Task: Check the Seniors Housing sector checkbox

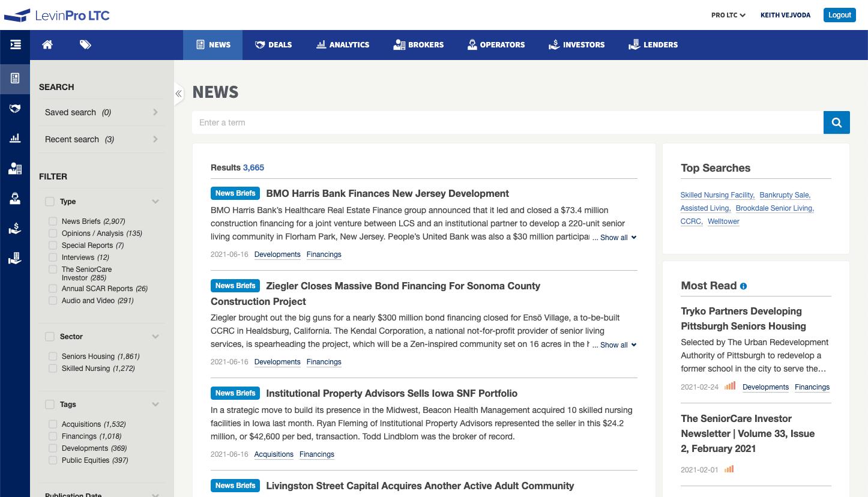Action: pos(53,357)
